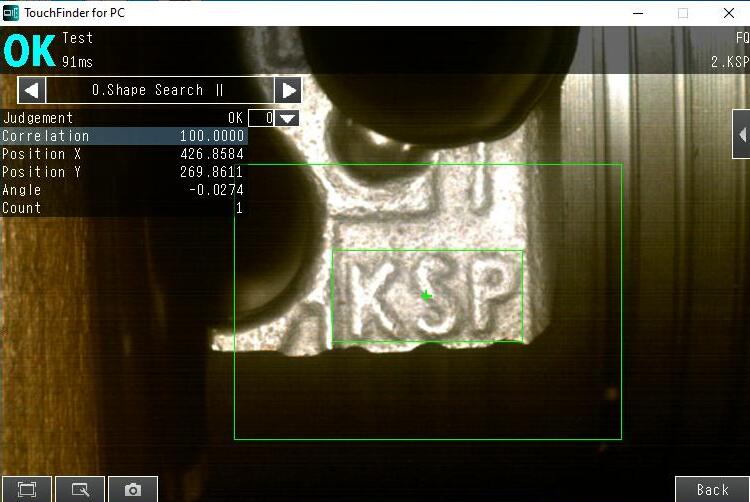Image resolution: width=750 pixels, height=502 pixels.
Task: Go to the next inspection item arrow
Action: 288,90
